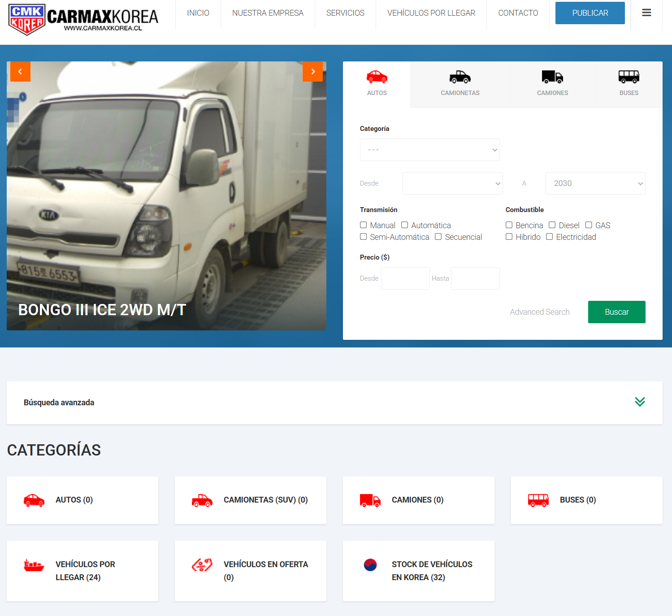The height and width of the screenshot is (616, 672).
Task: Click the pickup truck icon in CAMIONETAS tab
Action: [460, 77]
